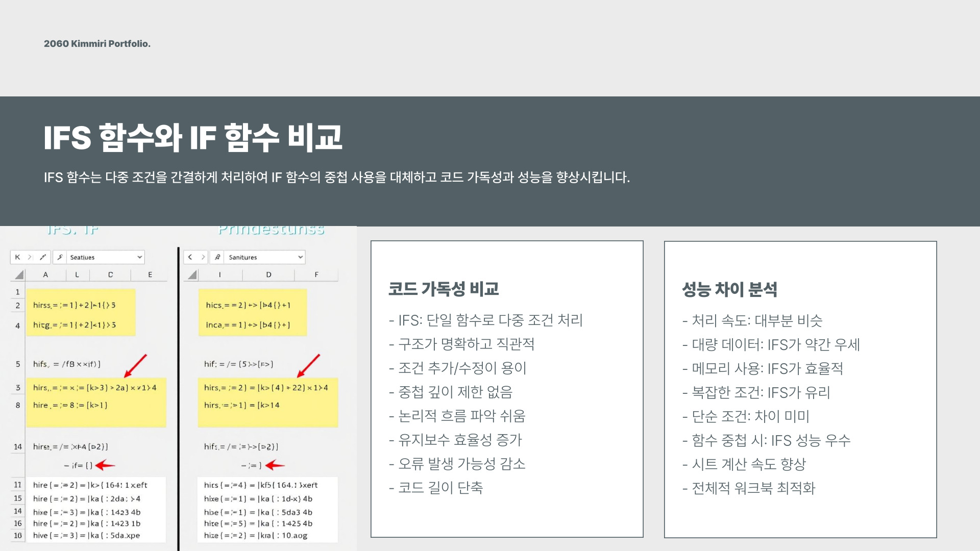980x551 pixels.
Task: Click yellow cell starting with hirss in row 2
Action: [x=75, y=305]
